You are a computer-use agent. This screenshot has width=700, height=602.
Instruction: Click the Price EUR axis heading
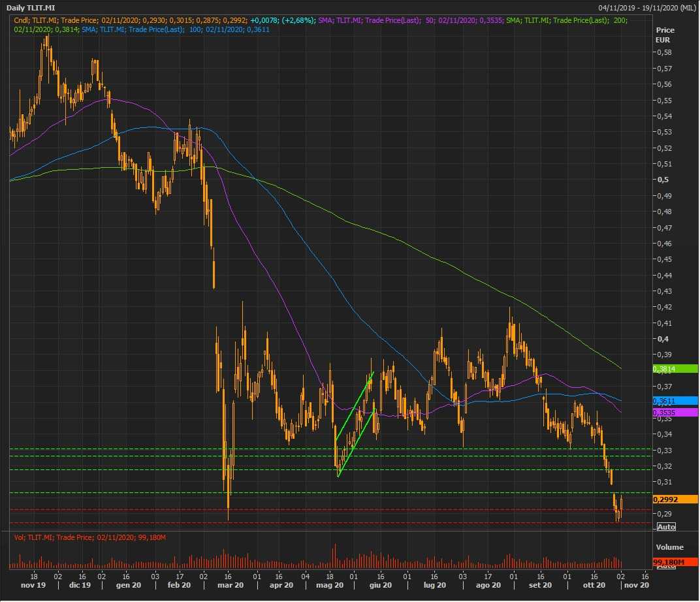(x=665, y=35)
